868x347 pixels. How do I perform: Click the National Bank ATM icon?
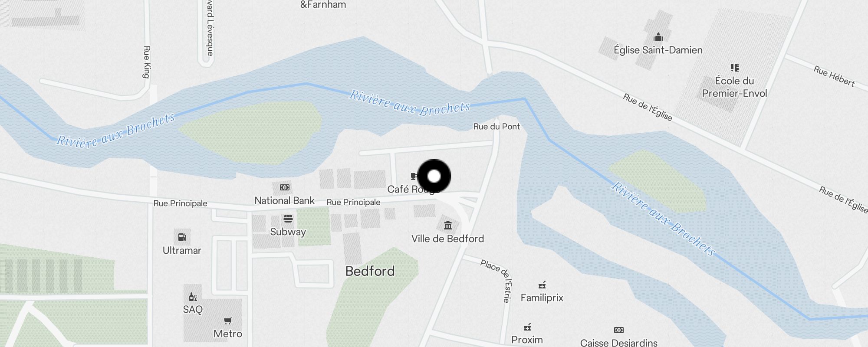(285, 187)
